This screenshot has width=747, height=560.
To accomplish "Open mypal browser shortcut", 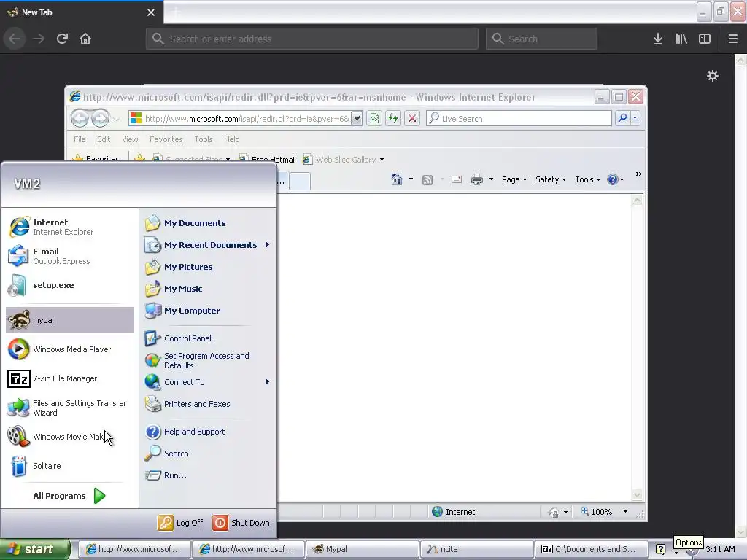I will point(70,320).
